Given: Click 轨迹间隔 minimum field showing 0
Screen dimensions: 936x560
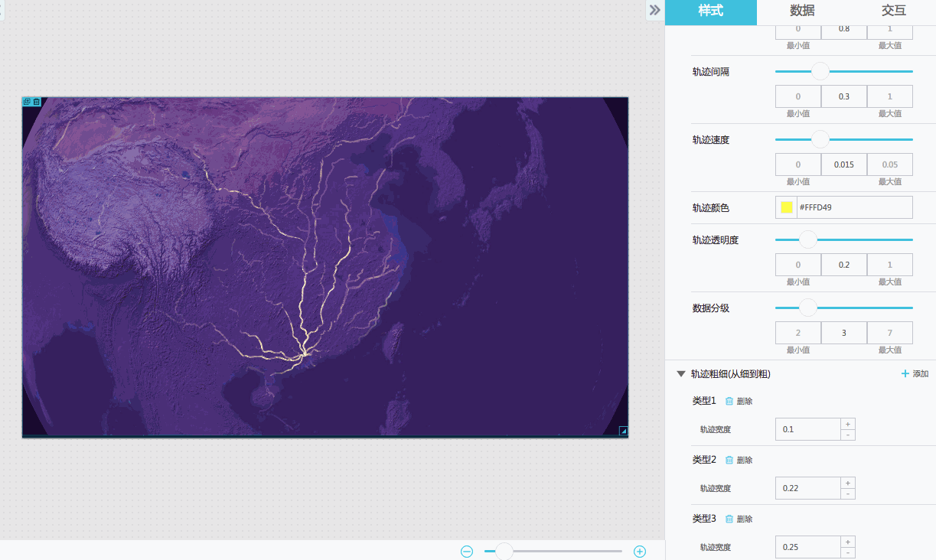Looking at the screenshot, I should point(798,96).
